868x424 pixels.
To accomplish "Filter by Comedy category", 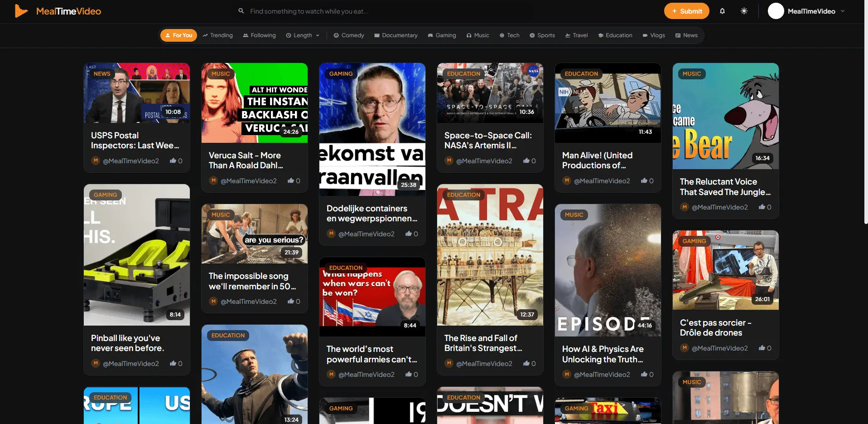I will point(349,35).
